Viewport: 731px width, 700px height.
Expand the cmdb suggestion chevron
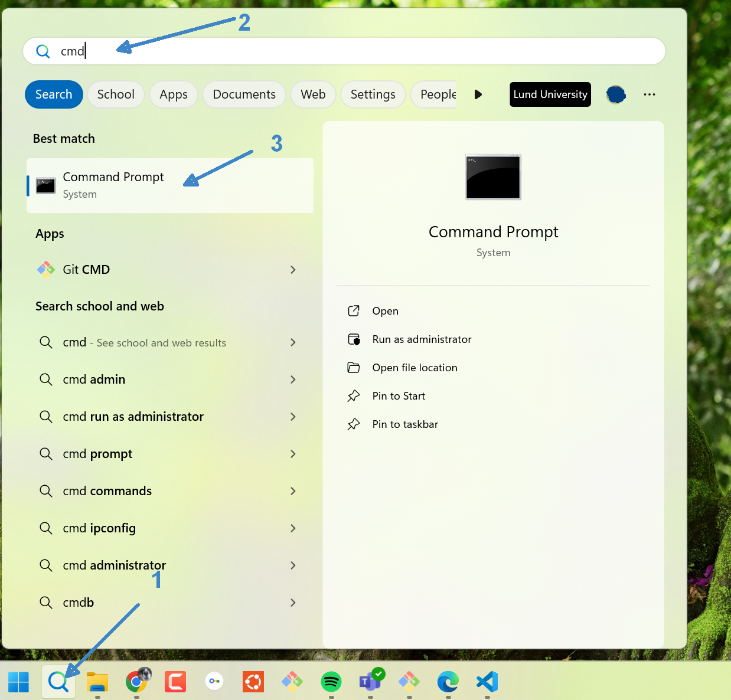[293, 603]
